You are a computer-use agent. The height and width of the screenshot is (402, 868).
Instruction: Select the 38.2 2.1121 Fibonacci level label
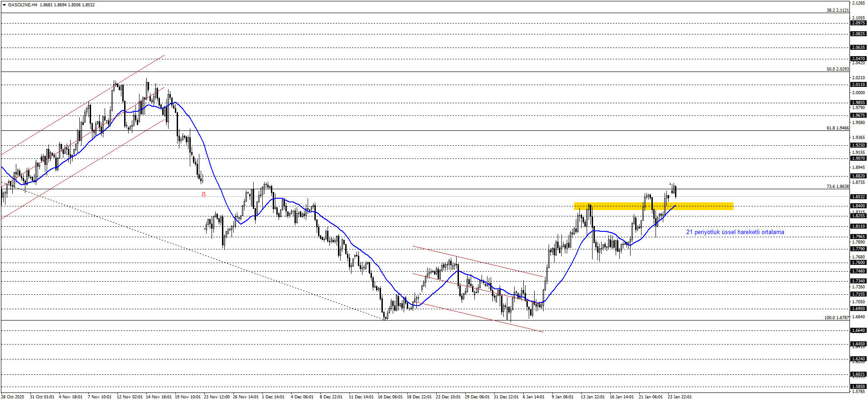(x=837, y=10)
